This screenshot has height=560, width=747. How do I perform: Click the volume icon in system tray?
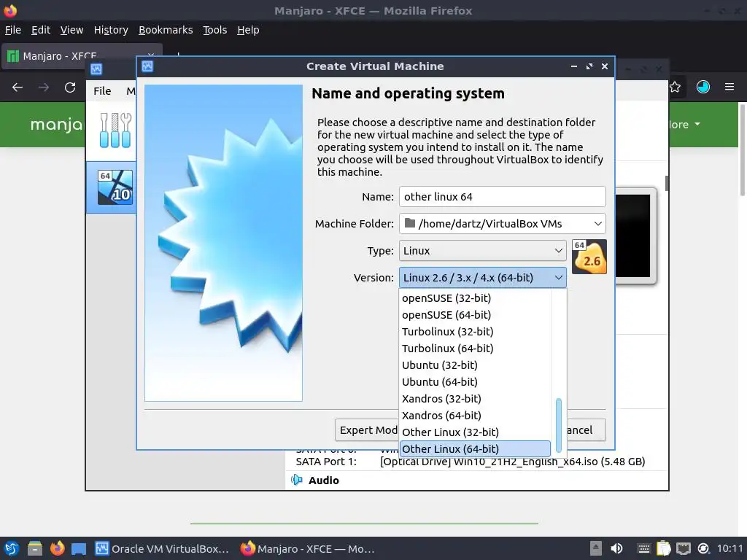(x=616, y=548)
